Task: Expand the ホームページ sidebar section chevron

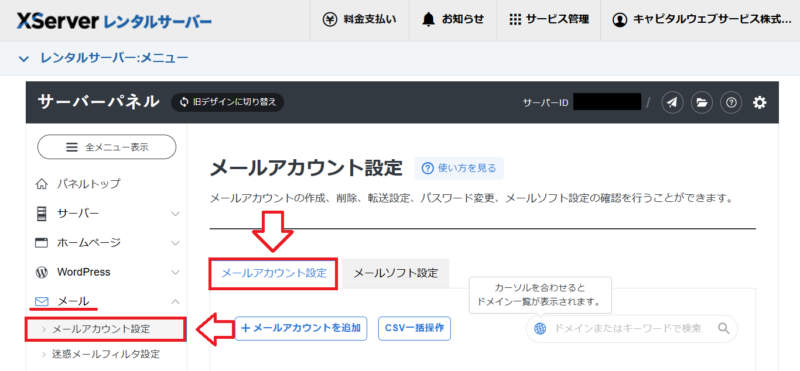Action: pyautogui.click(x=176, y=243)
